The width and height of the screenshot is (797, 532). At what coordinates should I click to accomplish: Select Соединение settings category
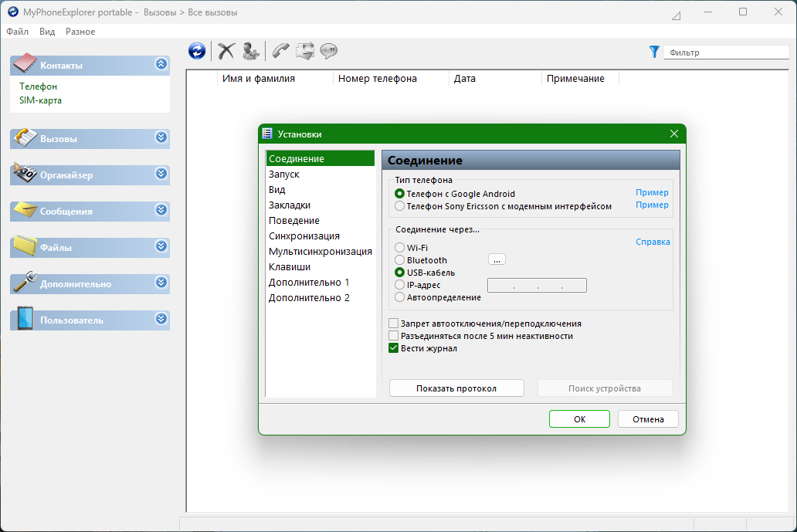(320, 158)
